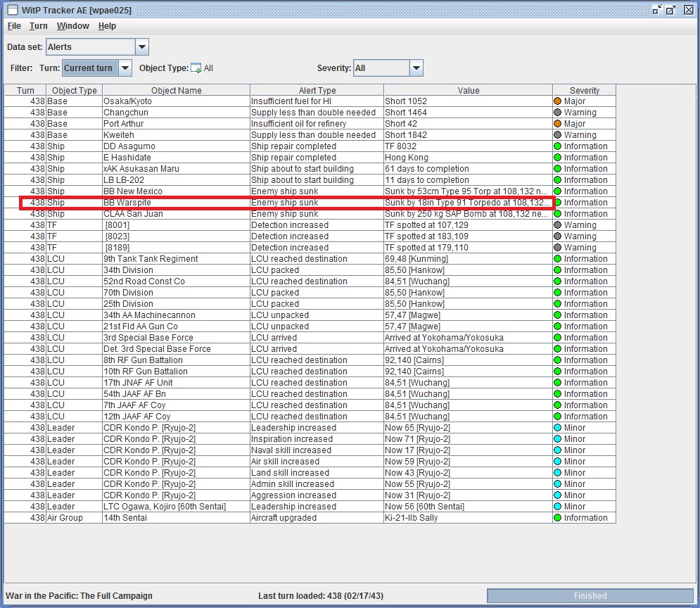The width and height of the screenshot is (700, 608).
Task: Open the Window menu
Action: pos(72,26)
